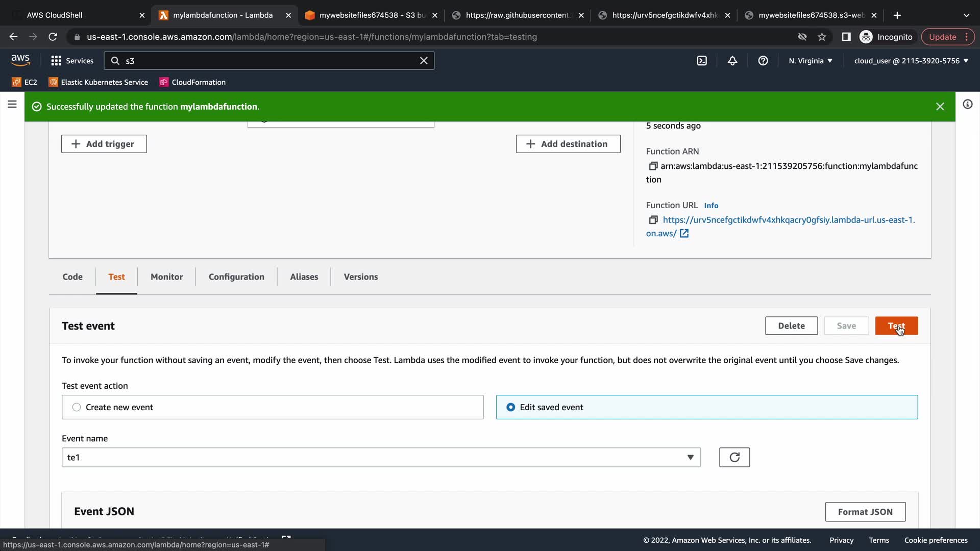Copy the Function ARN with copy icon

pos(653,166)
